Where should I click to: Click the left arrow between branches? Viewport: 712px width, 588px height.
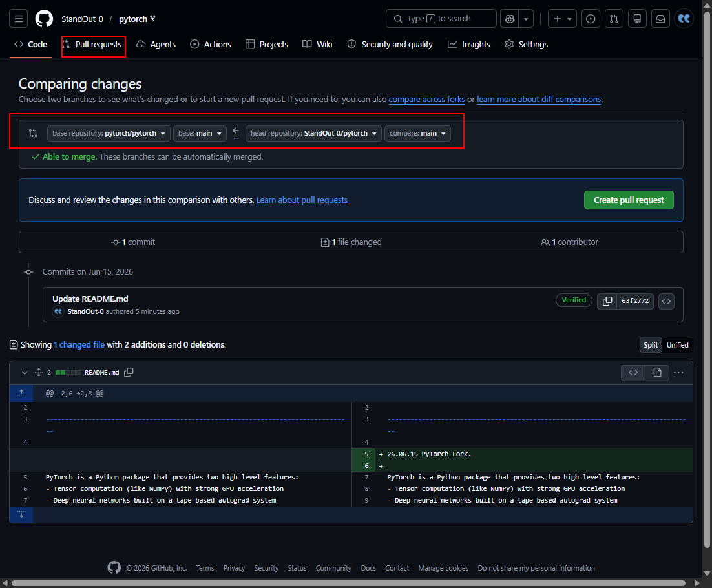[236, 131]
